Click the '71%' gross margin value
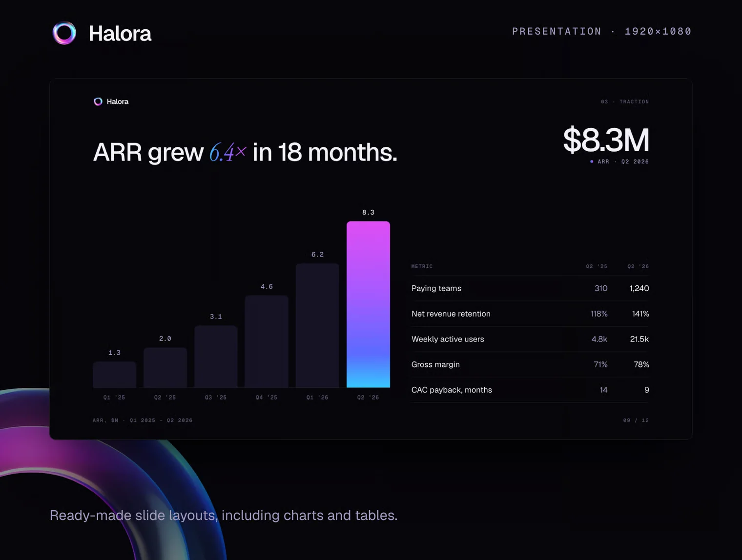 [x=600, y=364]
